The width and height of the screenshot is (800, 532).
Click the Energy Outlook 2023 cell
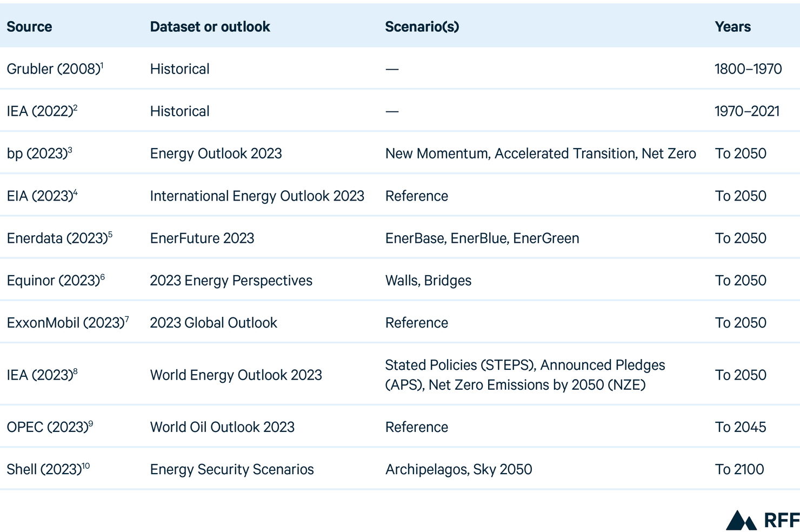point(216,153)
